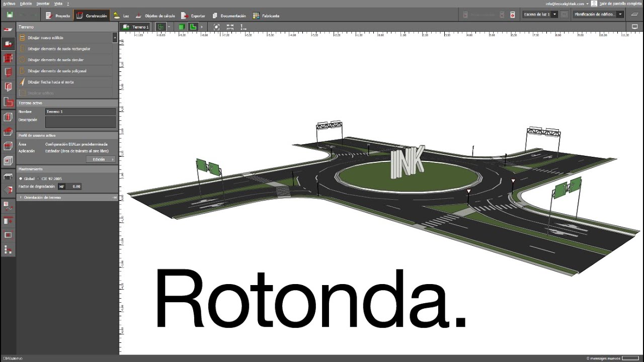Viewport: 644px width, 362px height.
Task: Click Dibujar elemento de suelo circular
Action: [65, 60]
